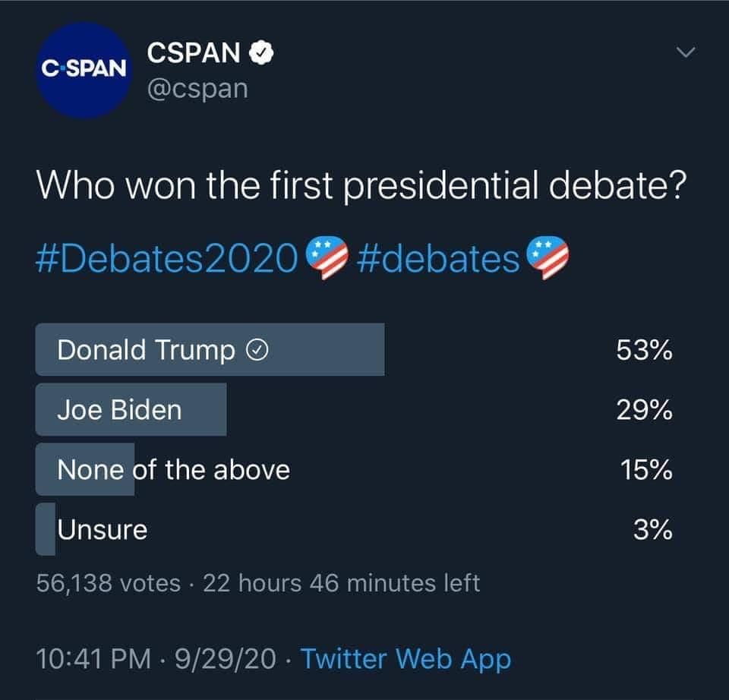Click the 29% result for Joe Biden
The width and height of the screenshot is (729, 700).
tap(645, 409)
